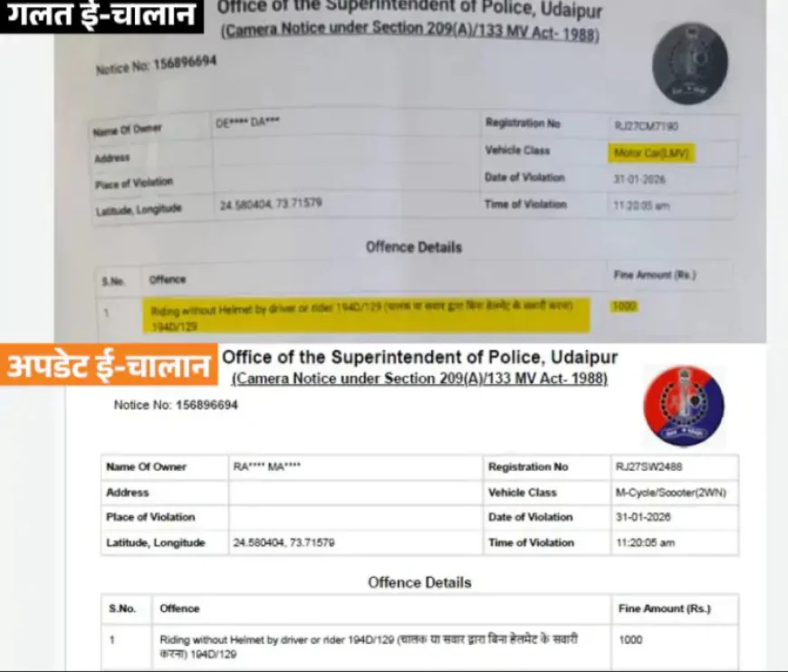The height and width of the screenshot is (672, 788).
Task: Click the lower 'Notice No: 156896694' text
Action: 176,405
